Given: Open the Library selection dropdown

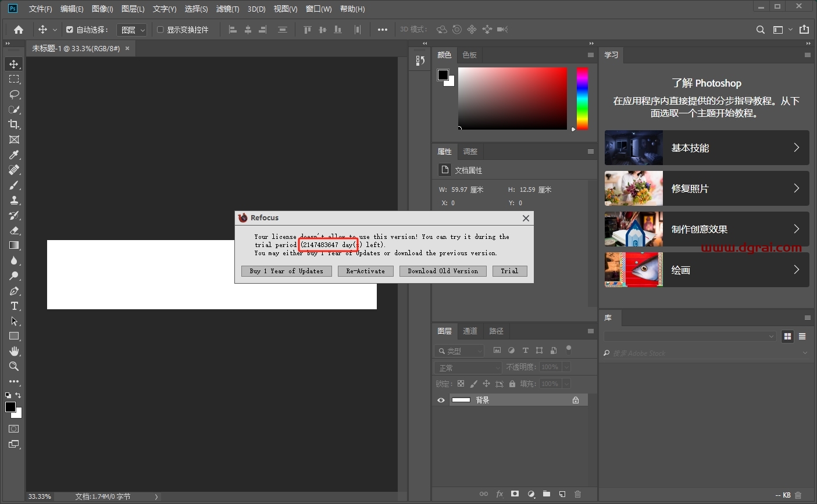Looking at the screenshot, I should pyautogui.click(x=690, y=336).
